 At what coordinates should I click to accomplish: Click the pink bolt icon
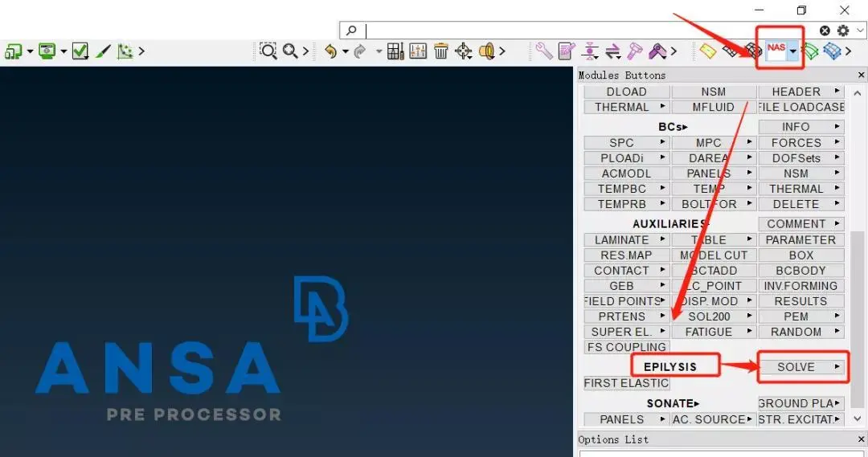pyautogui.click(x=634, y=51)
